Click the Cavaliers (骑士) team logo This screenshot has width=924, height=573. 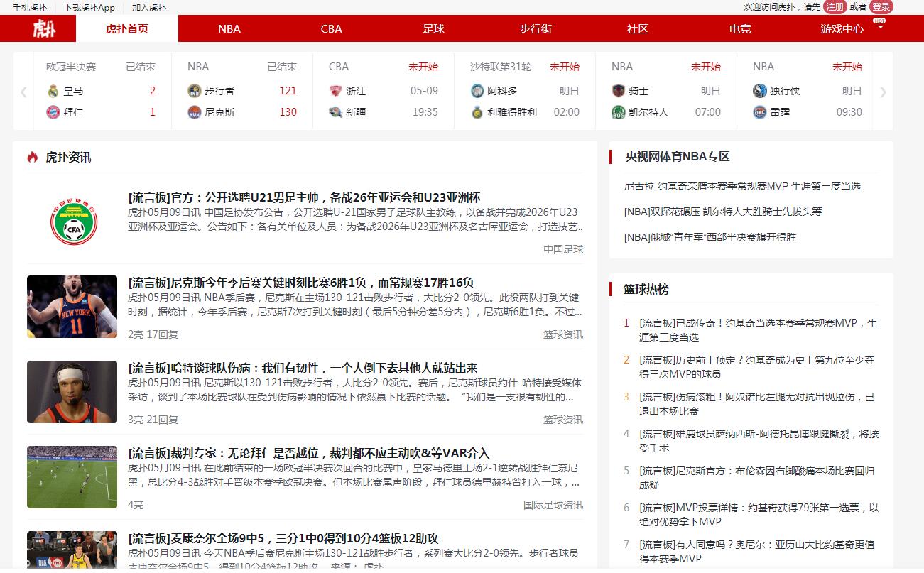618,91
